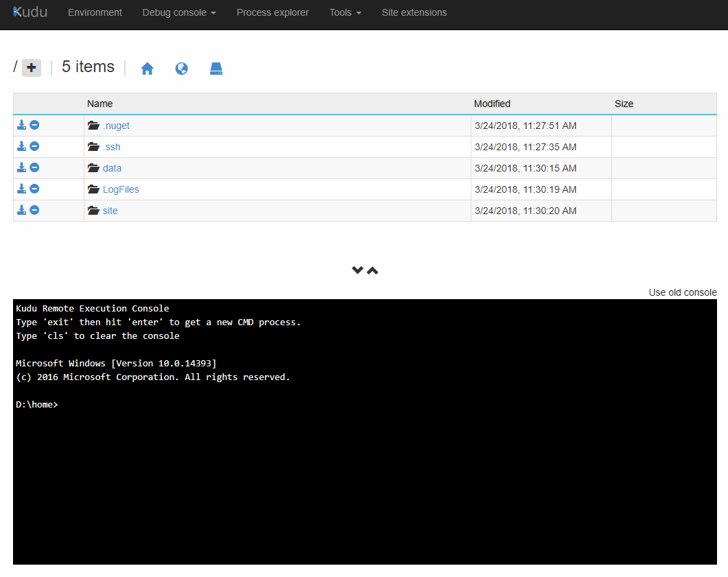Click the Kudu logo
Viewport: 728px width, 577px height.
30,12
